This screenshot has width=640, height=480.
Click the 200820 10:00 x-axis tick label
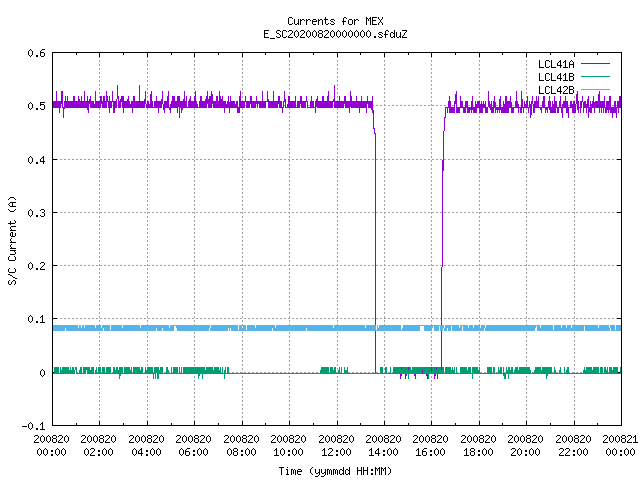(288, 446)
